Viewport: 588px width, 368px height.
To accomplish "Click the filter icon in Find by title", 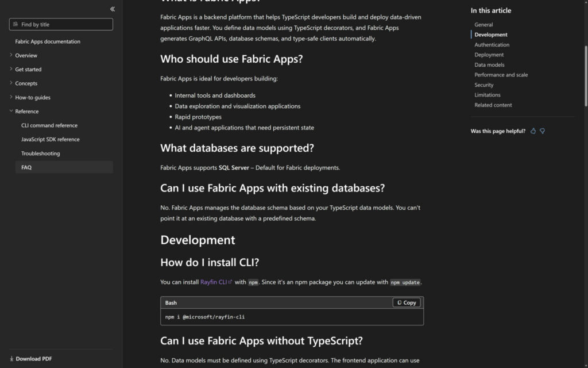I will coord(16,24).
